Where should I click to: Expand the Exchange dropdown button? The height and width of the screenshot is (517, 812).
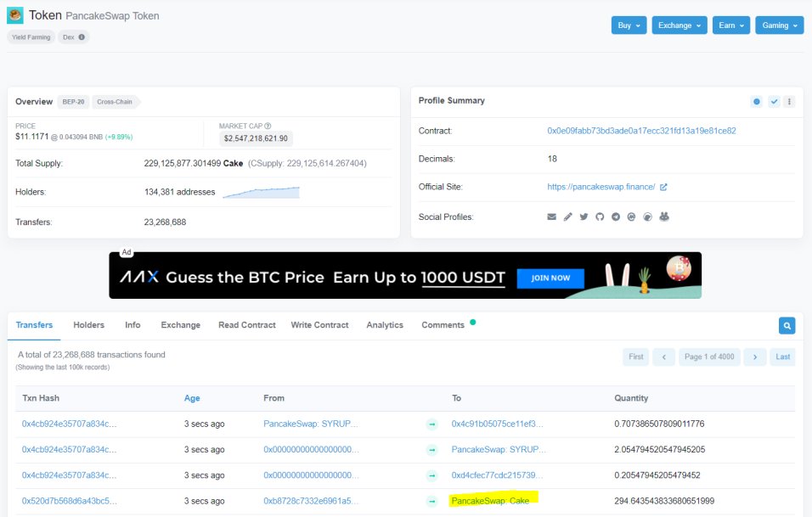tap(679, 25)
